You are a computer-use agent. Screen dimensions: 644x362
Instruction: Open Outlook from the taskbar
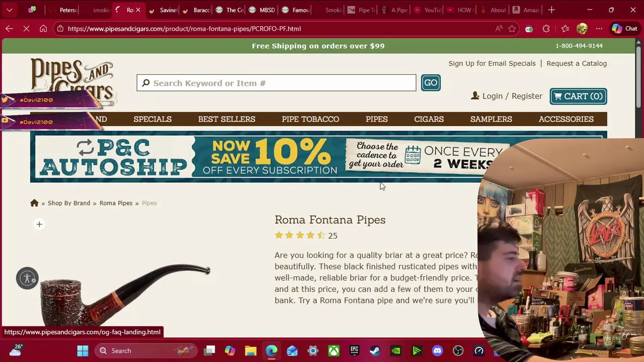click(292, 350)
